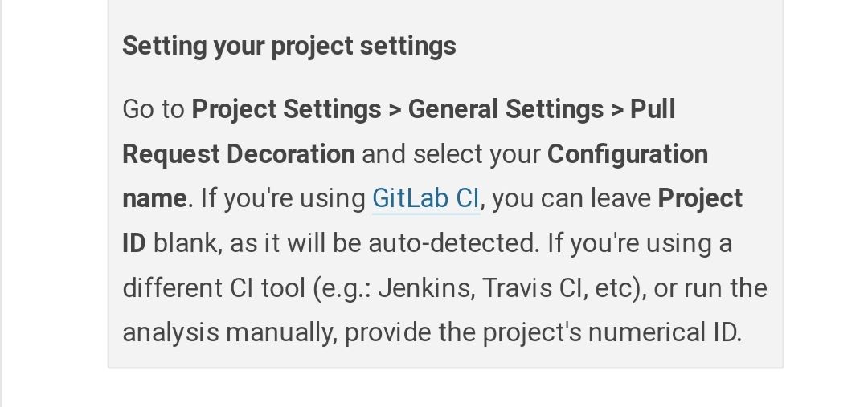Click the bold word 'Configuration'
The image size is (868, 407).
[627, 154]
